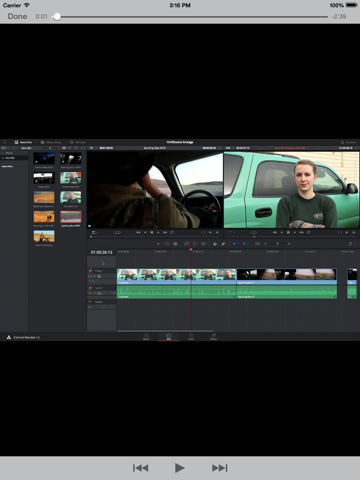
Task: Click the blue marker icon
Action: click(x=244, y=244)
